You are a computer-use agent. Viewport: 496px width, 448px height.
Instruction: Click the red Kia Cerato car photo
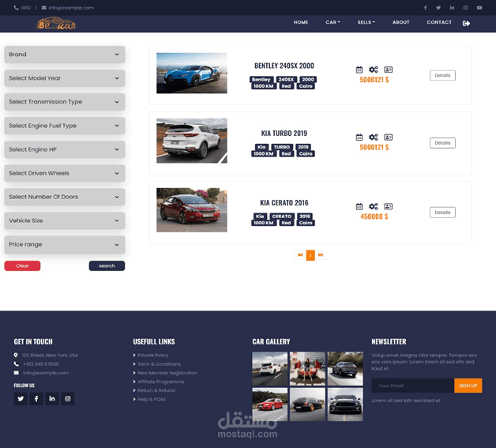coord(192,210)
